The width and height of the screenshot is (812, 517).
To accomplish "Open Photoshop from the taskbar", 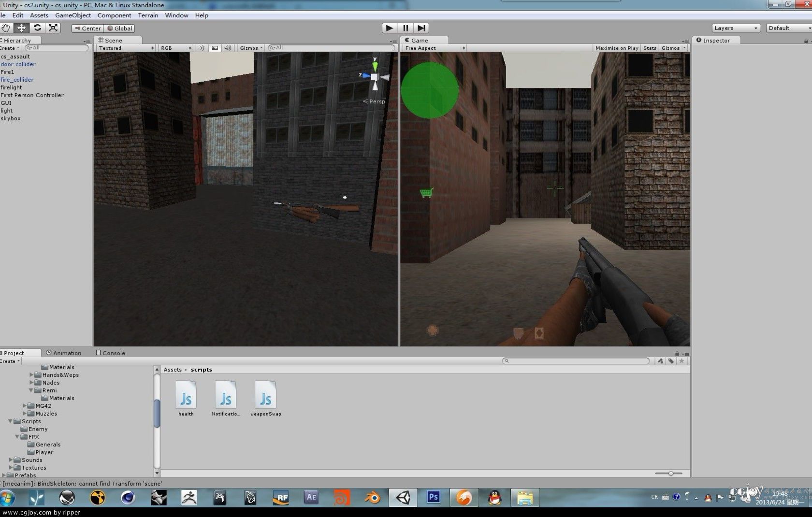I will (x=434, y=497).
